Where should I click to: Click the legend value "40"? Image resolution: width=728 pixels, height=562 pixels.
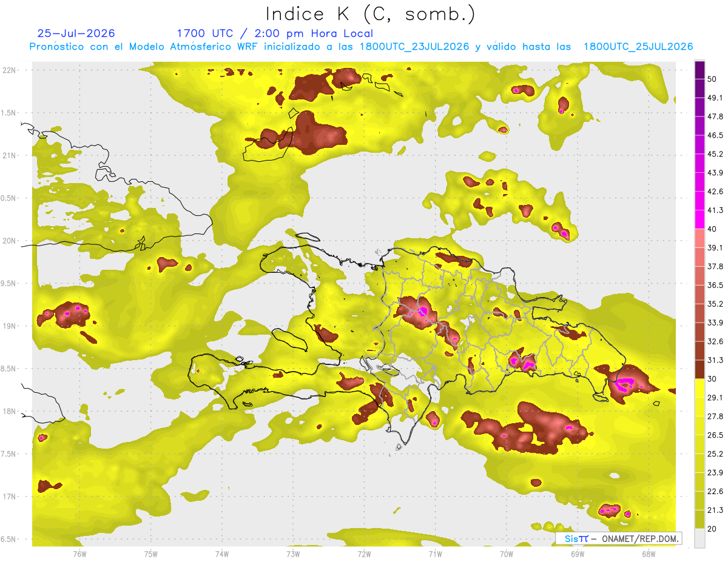click(x=712, y=229)
